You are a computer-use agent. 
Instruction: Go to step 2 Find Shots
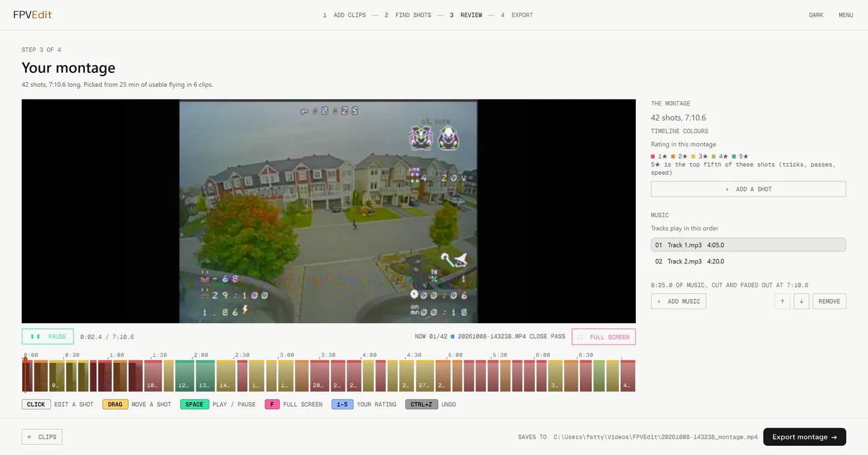coord(407,15)
